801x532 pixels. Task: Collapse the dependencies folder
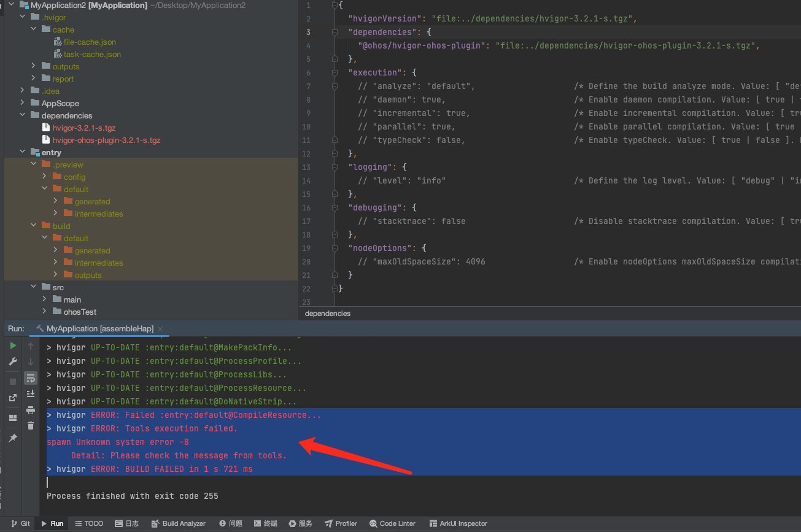point(23,115)
